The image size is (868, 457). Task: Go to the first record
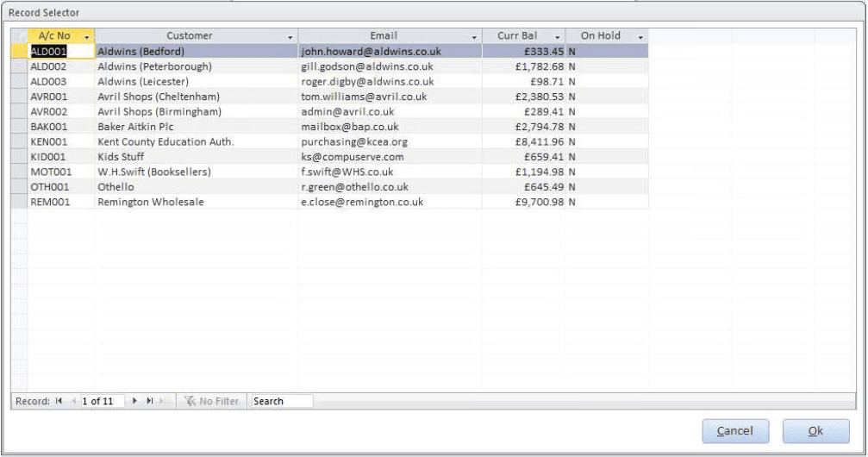click(59, 402)
